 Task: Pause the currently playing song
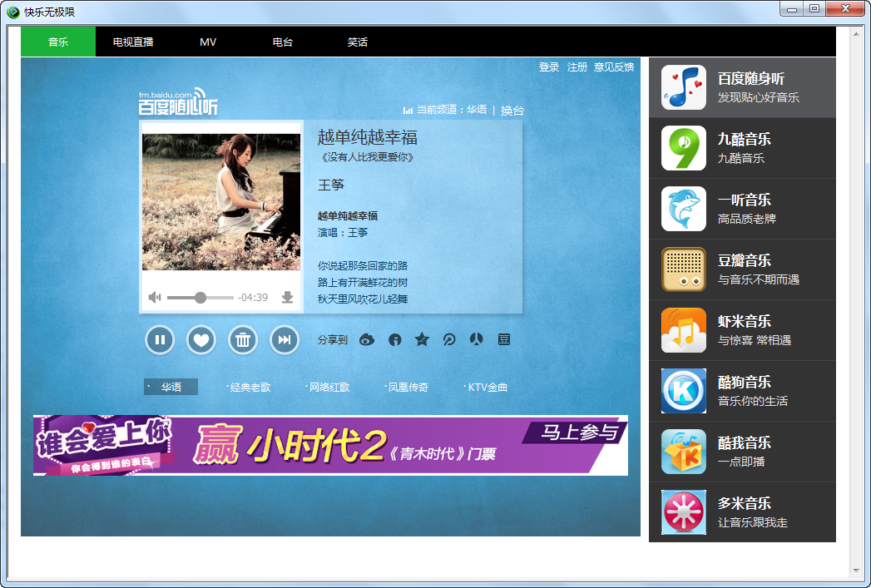point(159,340)
